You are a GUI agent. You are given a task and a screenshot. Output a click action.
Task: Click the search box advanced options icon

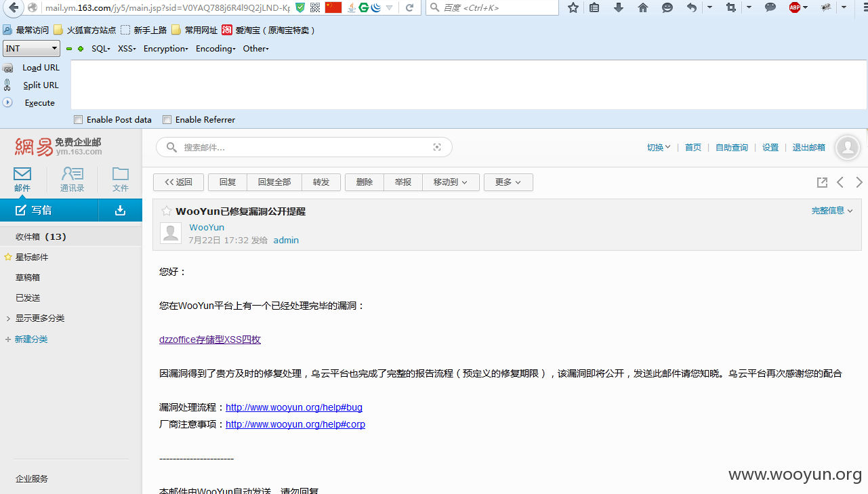[x=437, y=147]
